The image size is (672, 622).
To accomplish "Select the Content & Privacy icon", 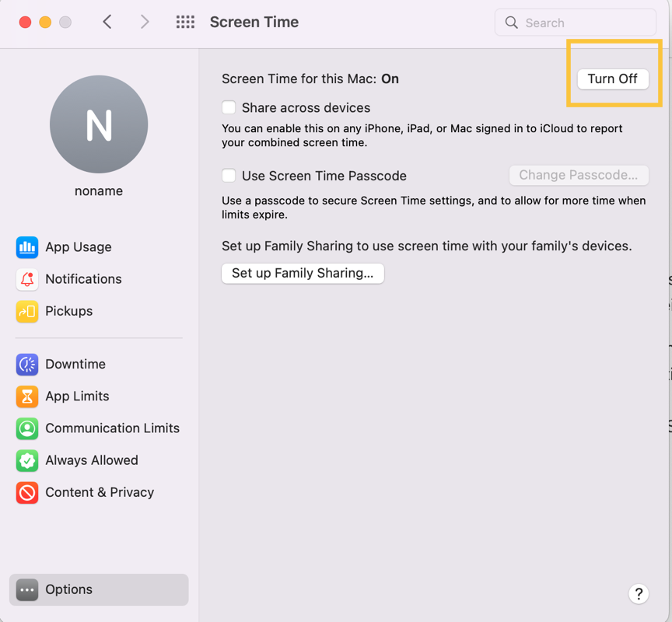I will (x=27, y=492).
